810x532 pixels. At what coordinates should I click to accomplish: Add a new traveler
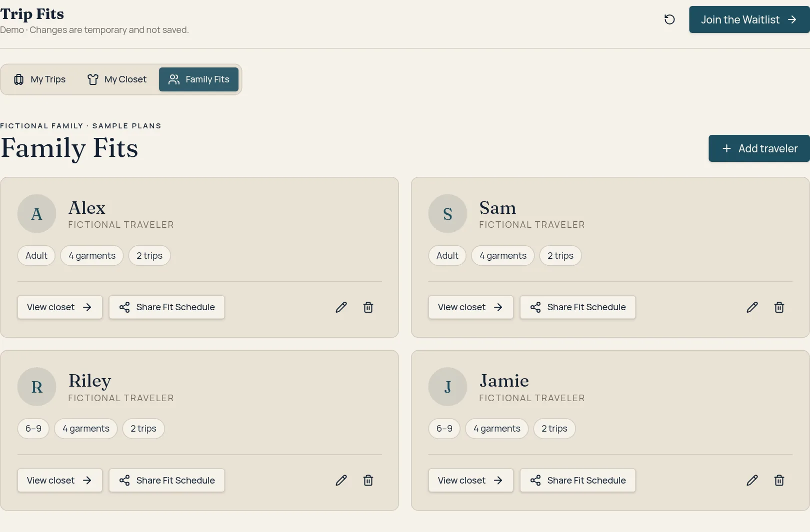(x=759, y=148)
